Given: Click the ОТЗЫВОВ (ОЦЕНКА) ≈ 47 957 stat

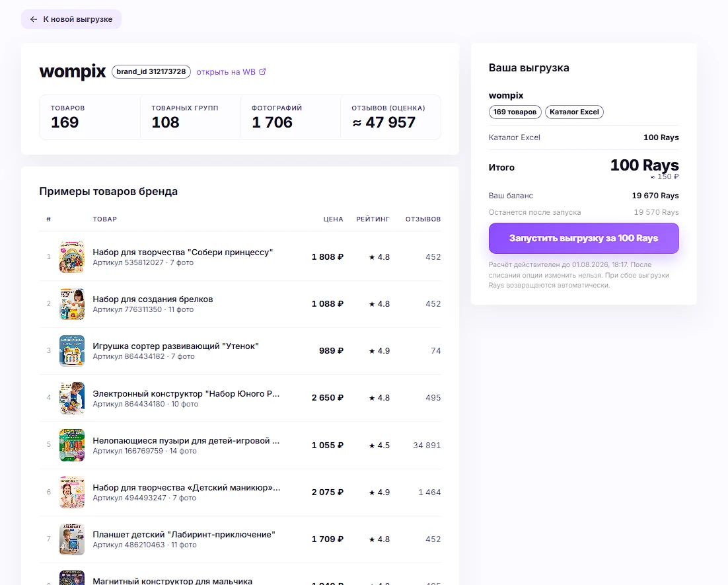Looking at the screenshot, I should pos(391,117).
